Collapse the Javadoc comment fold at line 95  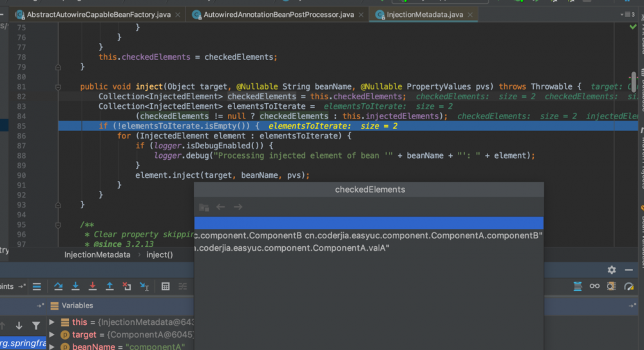[58, 225]
